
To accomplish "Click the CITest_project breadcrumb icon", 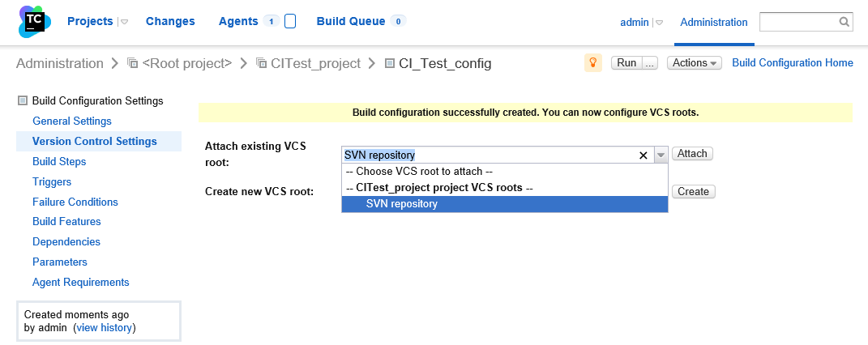I will tap(262, 63).
